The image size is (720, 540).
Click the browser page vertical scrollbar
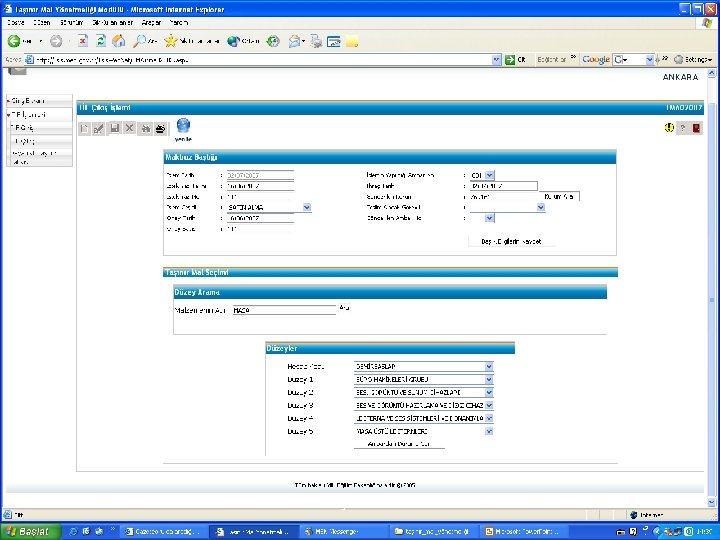click(x=712, y=286)
